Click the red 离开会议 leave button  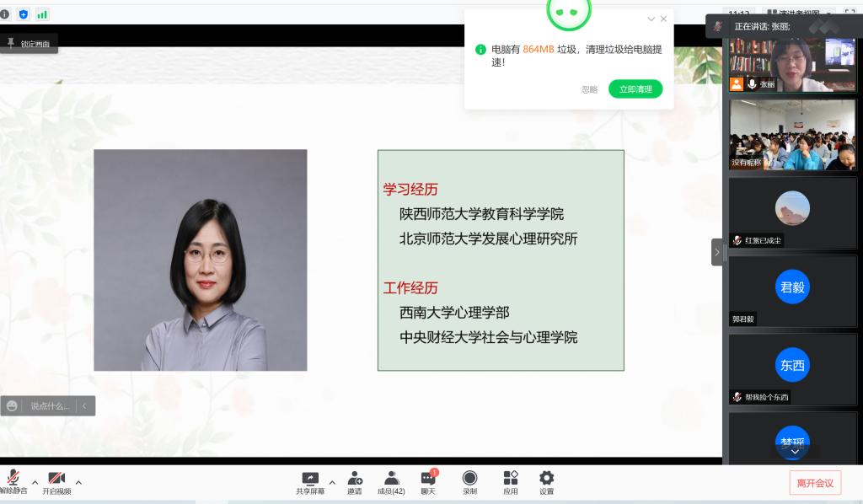tap(815, 483)
